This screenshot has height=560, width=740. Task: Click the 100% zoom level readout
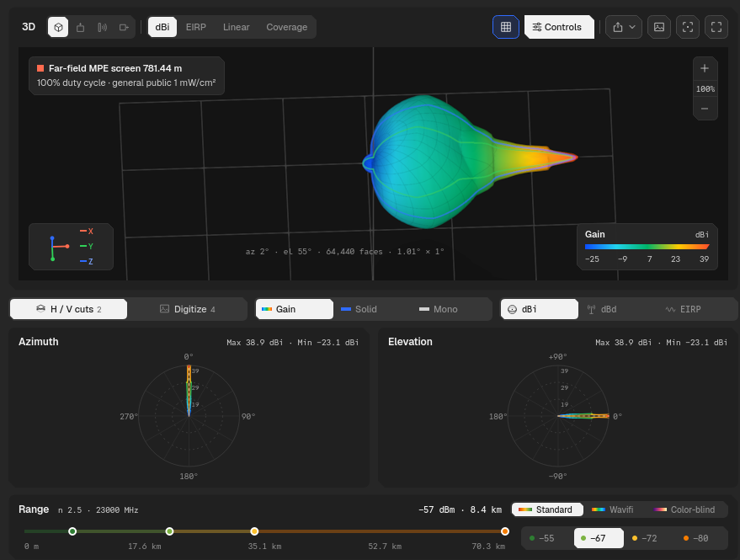pyautogui.click(x=705, y=88)
